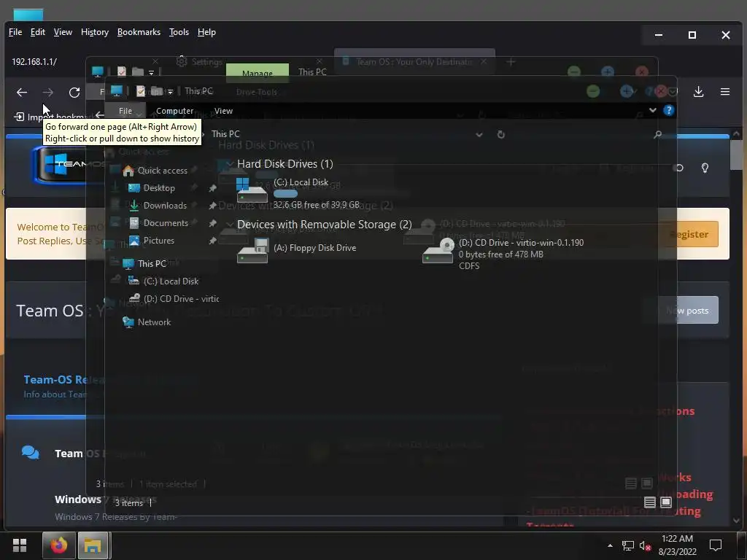Open Documents in the navigation pane

158,223
